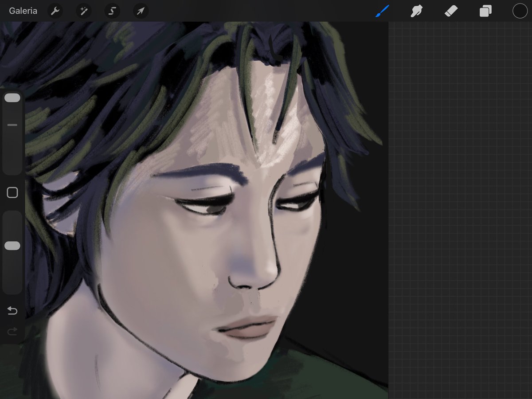532x399 pixels.
Task: Tap the square modify eyedropper button
Action: tap(12, 192)
